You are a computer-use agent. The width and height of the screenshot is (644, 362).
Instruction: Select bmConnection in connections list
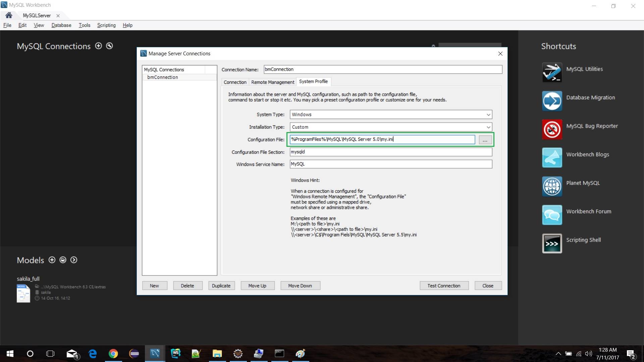(x=179, y=77)
